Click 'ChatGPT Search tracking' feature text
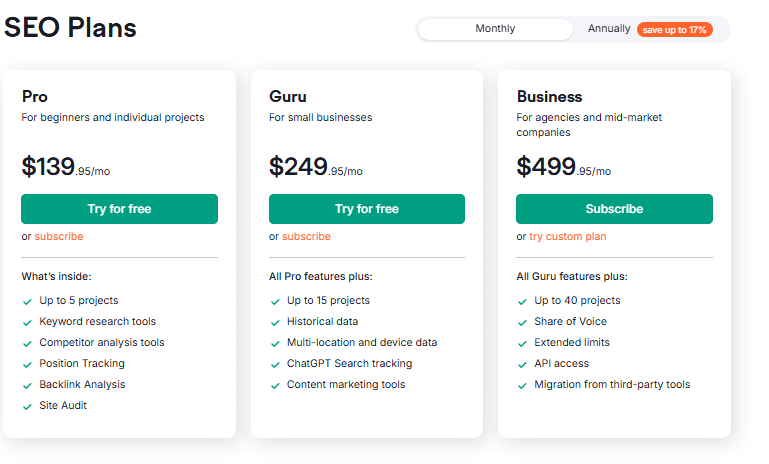The image size is (769, 464). coord(350,363)
